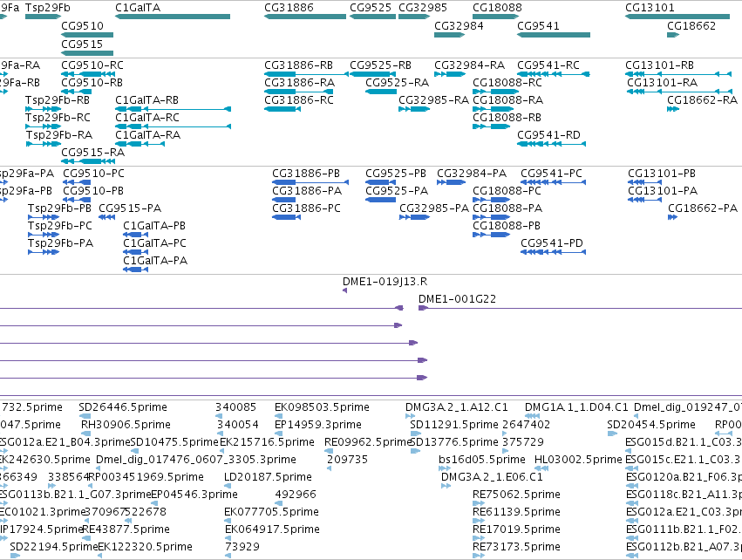The width and height of the screenshot is (742, 560).
Task: Select transcript CG32985-RA
Action: click(414, 109)
